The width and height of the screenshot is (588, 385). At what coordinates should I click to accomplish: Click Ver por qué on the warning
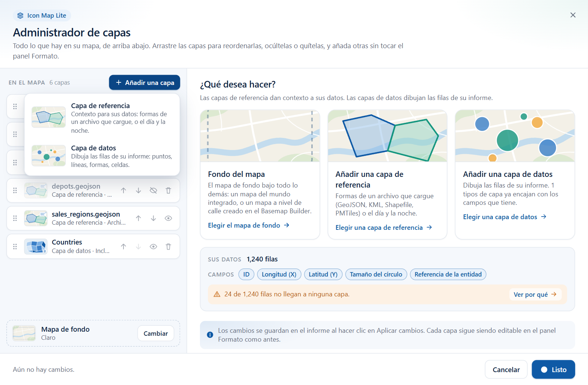tap(535, 295)
